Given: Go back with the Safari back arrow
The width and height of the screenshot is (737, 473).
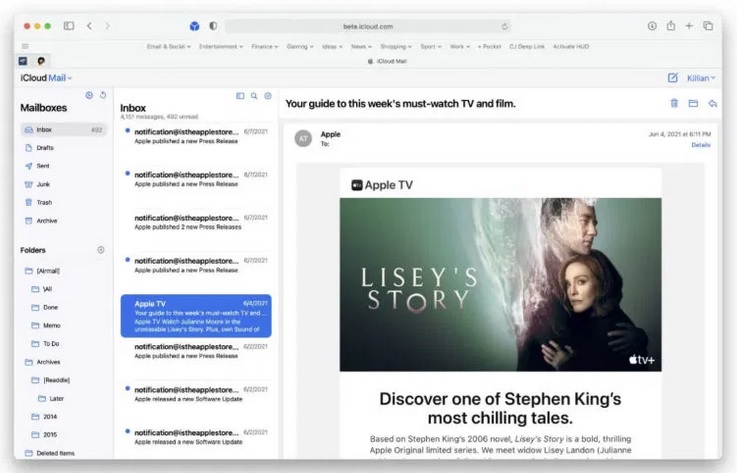Looking at the screenshot, I should point(89,26).
